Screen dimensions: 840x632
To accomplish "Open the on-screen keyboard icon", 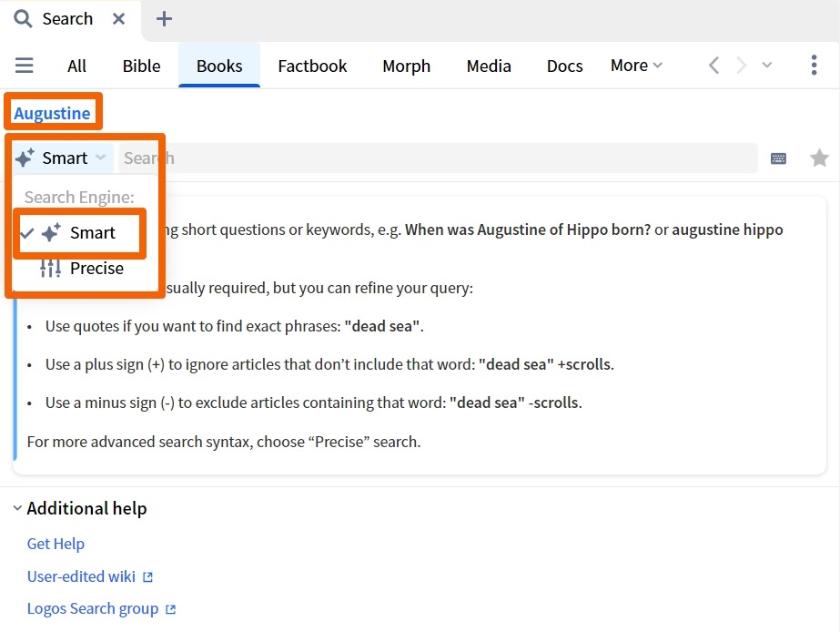I will [778, 158].
